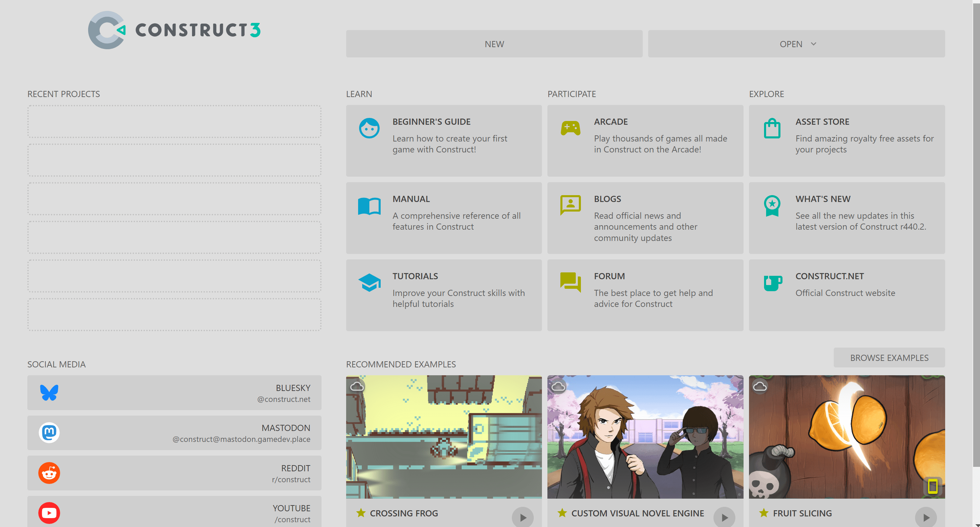980x527 pixels.
Task: Click the mobile phone badge on Fruit Slicing
Action: click(933, 486)
